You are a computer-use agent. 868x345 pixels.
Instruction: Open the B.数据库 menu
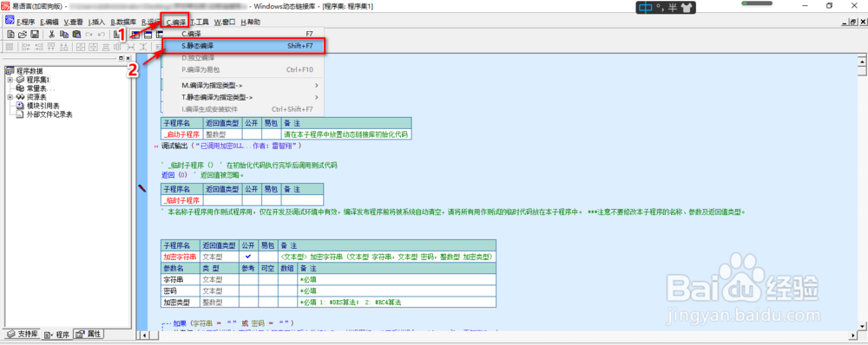(124, 23)
